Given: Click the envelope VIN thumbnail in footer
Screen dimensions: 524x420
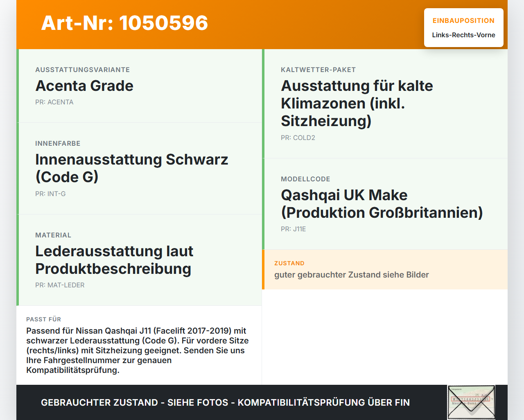Looking at the screenshot, I should pos(471,402).
